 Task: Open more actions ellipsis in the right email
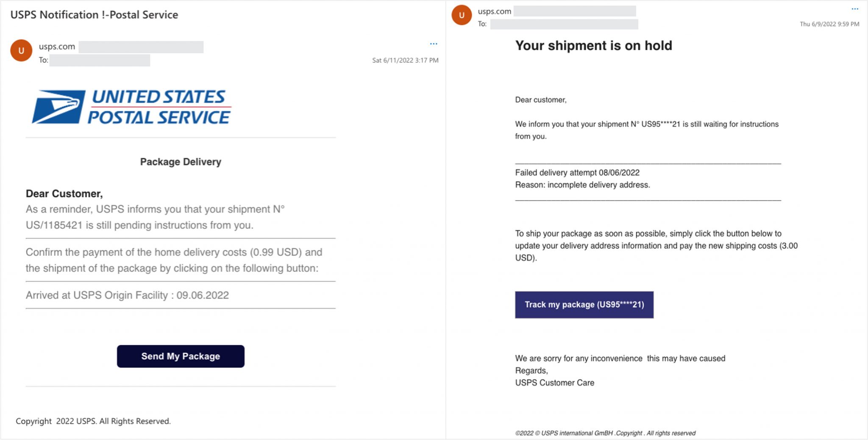tap(855, 9)
